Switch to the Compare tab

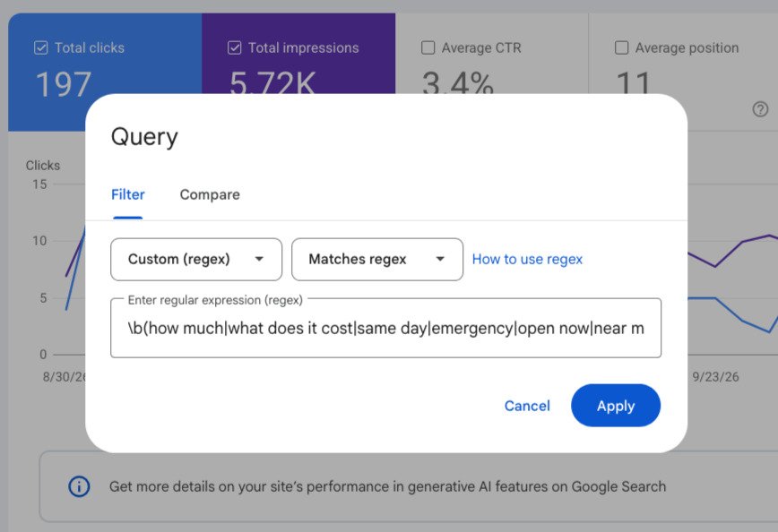[x=210, y=195]
